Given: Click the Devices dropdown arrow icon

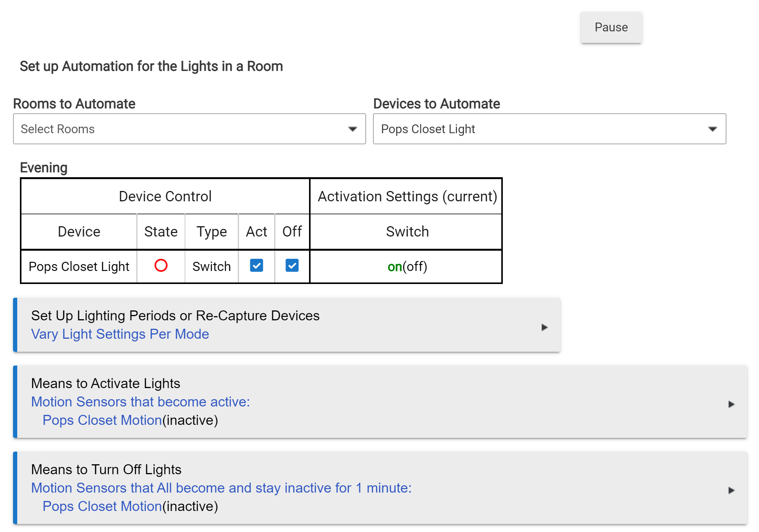Looking at the screenshot, I should [712, 129].
